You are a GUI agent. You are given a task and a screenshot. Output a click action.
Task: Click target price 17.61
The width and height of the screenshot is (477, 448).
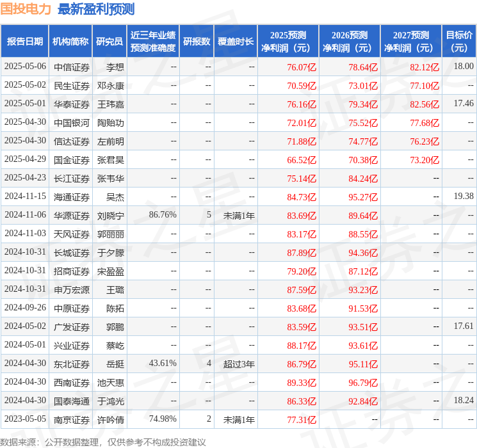pyautogui.click(x=464, y=326)
